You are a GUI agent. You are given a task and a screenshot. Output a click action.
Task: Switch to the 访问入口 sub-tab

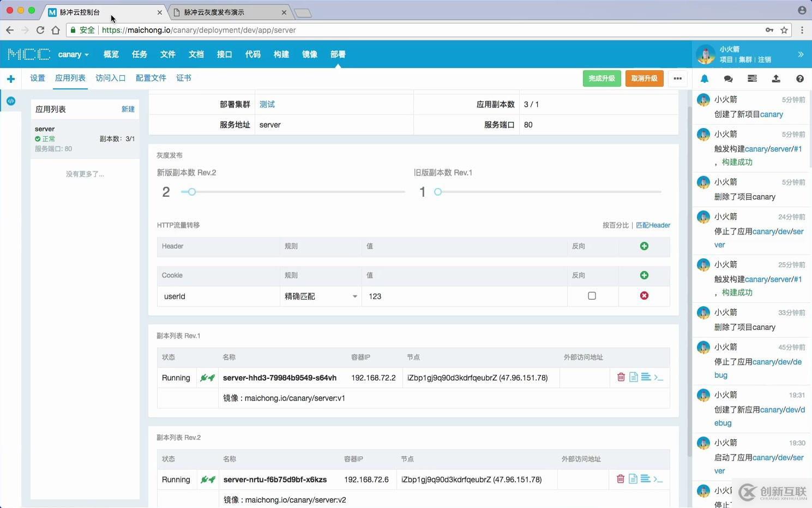[111, 78]
